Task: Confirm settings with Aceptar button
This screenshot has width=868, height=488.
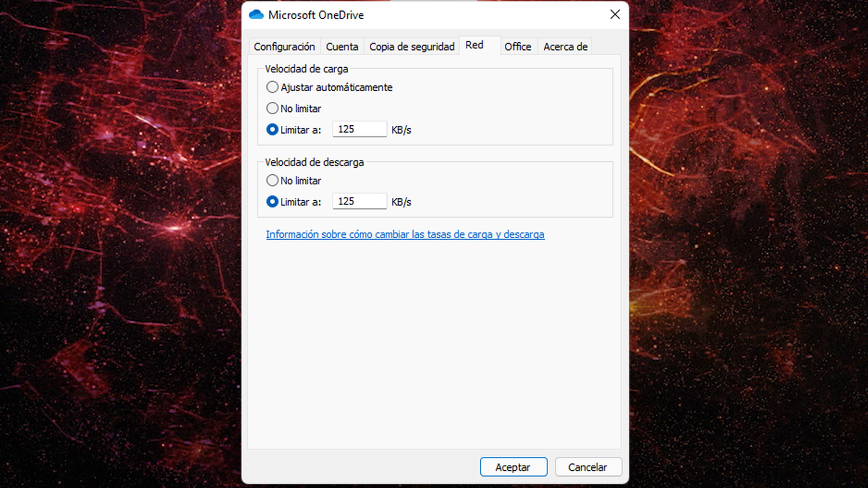Action: point(514,467)
